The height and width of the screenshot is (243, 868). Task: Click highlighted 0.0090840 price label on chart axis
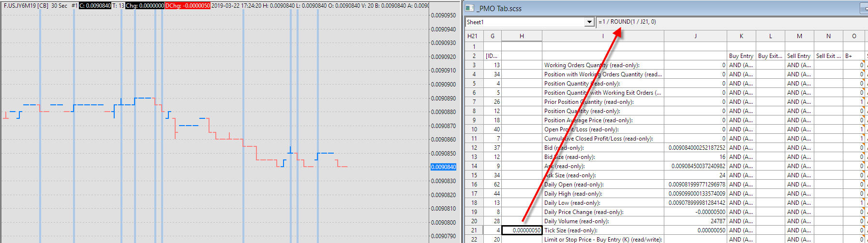pos(443,167)
